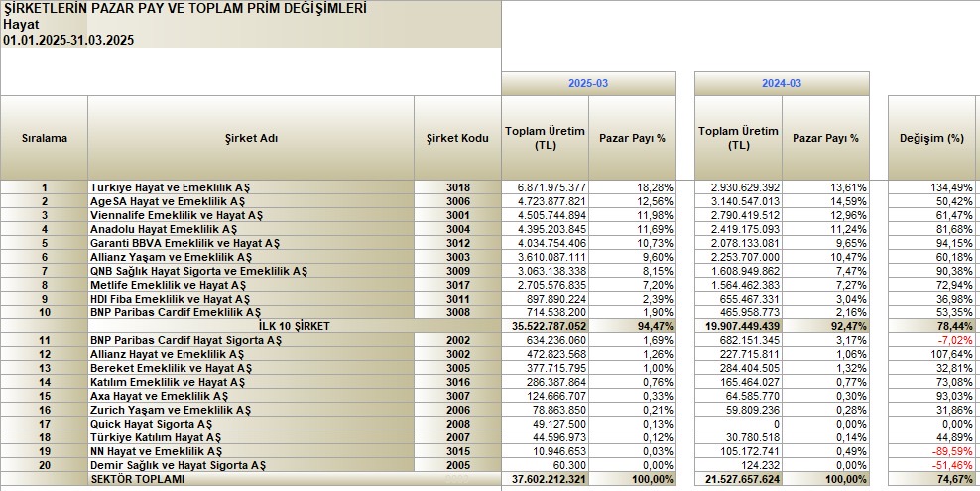Click sector change 74,67%
980x491 pixels.
tap(931, 479)
